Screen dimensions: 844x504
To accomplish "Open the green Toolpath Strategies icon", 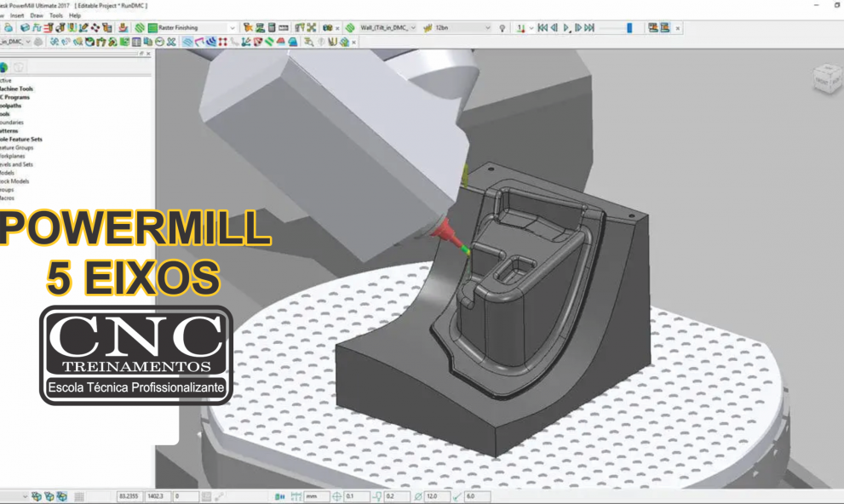I will [140, 27].
